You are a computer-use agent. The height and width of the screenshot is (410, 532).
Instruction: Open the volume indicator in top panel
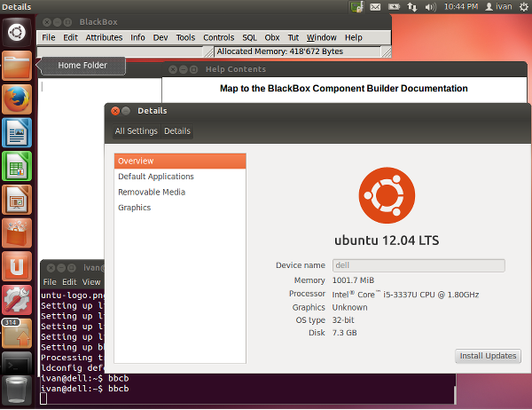pyautogui.click(x=431, y=7)
